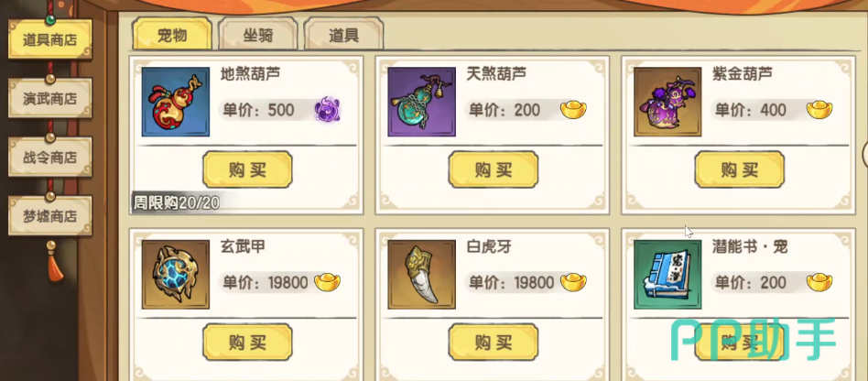The image size is (868, 381).
Task: Switch to the 坐骑 tab
Action: coord(258,35)
